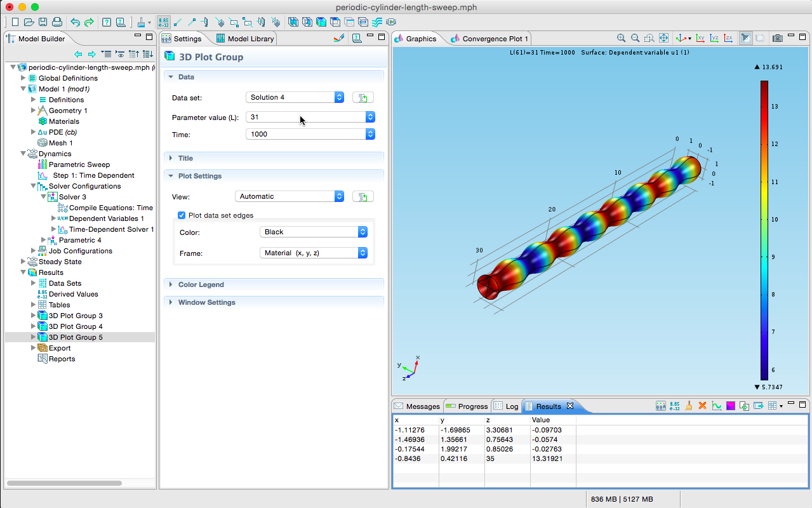Viewport: 812px width, 508px height.
Task: Toggle the transparency button in Graphics toolbar
Action: pos(760,38)
